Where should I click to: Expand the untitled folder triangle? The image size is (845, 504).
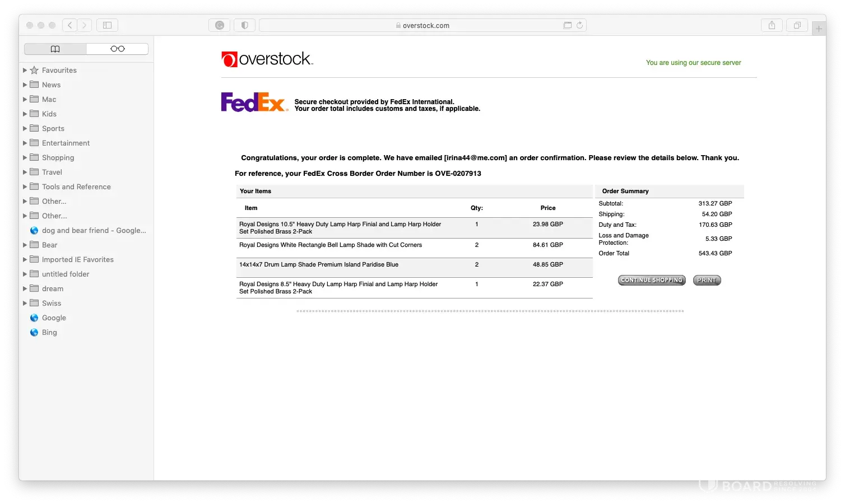(25, 274)
